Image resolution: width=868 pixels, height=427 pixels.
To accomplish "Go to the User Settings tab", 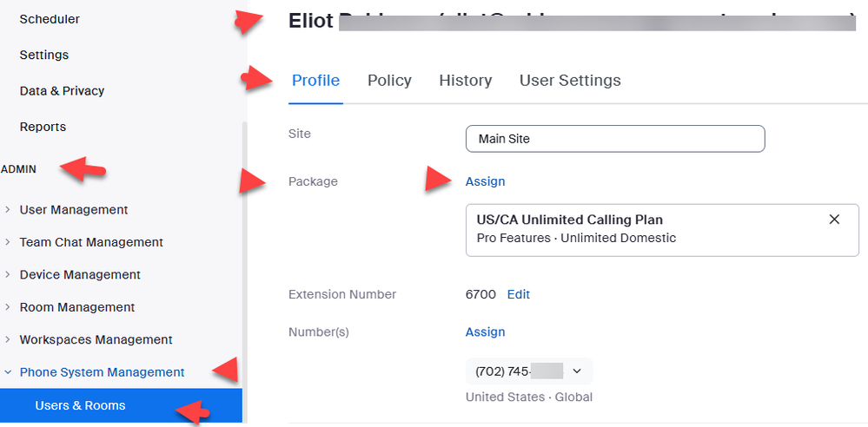I will (x=570, y=81).
